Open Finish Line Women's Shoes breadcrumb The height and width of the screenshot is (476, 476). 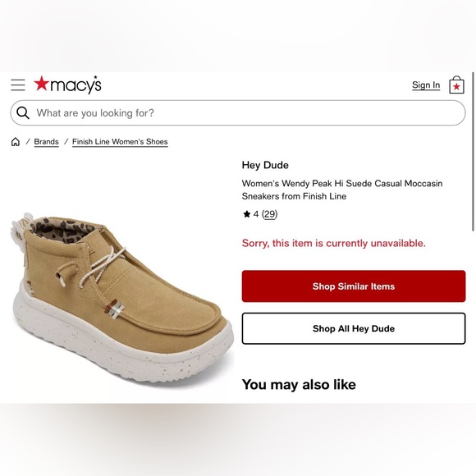120,142
